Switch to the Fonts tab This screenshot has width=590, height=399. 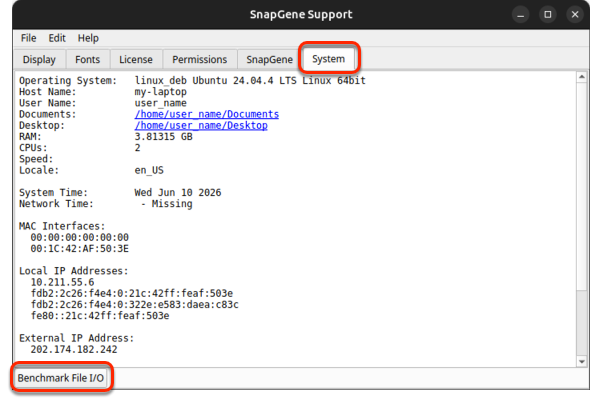[x=88, y=59]
